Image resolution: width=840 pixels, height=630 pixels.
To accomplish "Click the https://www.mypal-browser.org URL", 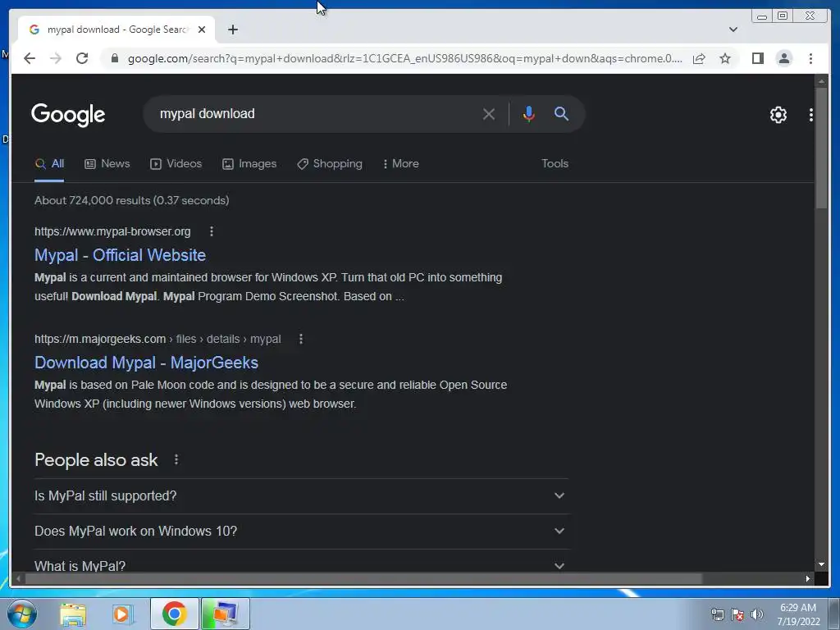I will 112,231.
